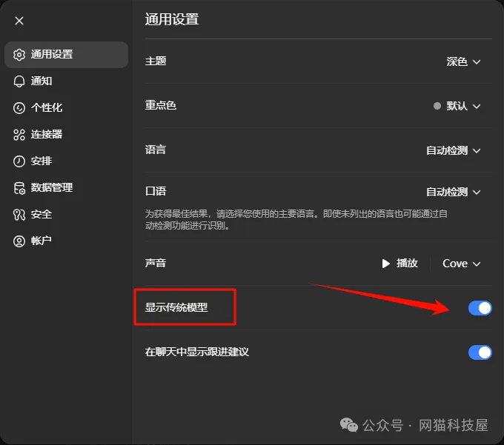Click the connectors icon beside 连接器
Screen dimensions: 504x445
coord(19,135)
